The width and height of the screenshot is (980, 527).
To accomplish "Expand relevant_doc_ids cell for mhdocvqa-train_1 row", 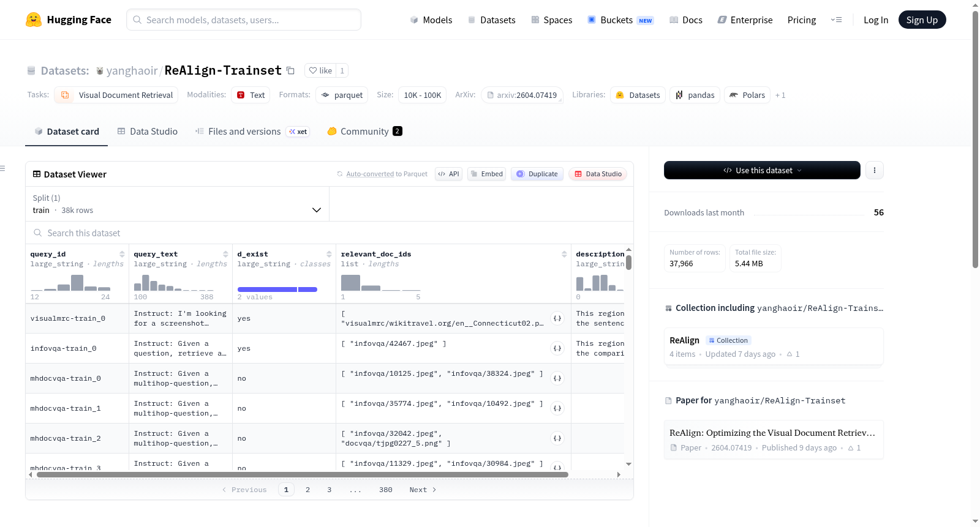I will (557, 408).
